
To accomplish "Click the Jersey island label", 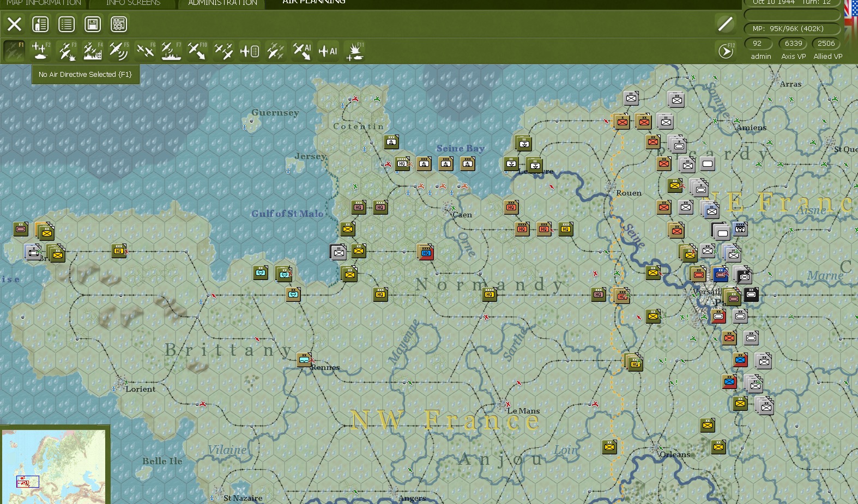I will point(310,156).
